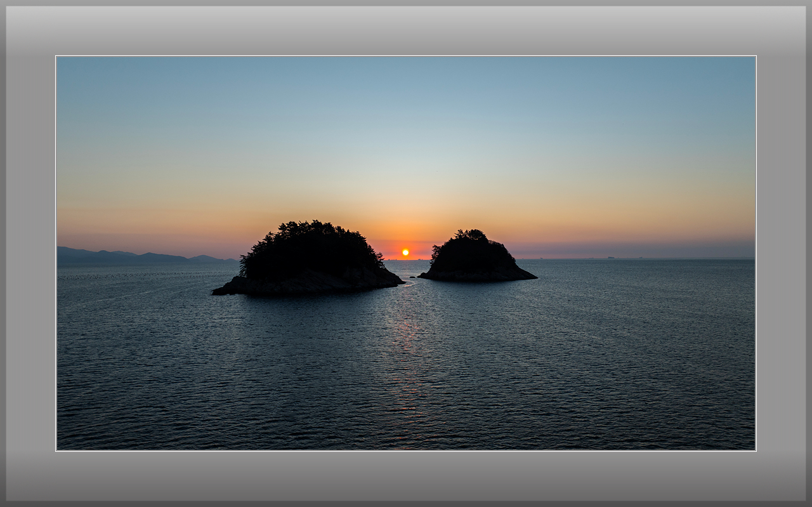This screenshot has height=507, width=812.
Task: Click the sunset islands photo
Action: [x=406, y=253]
